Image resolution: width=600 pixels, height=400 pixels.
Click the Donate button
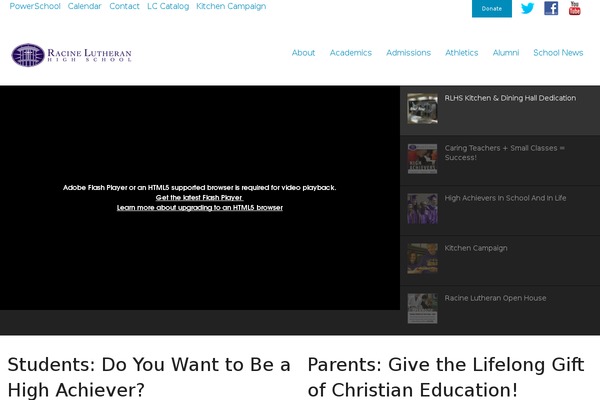492,8
